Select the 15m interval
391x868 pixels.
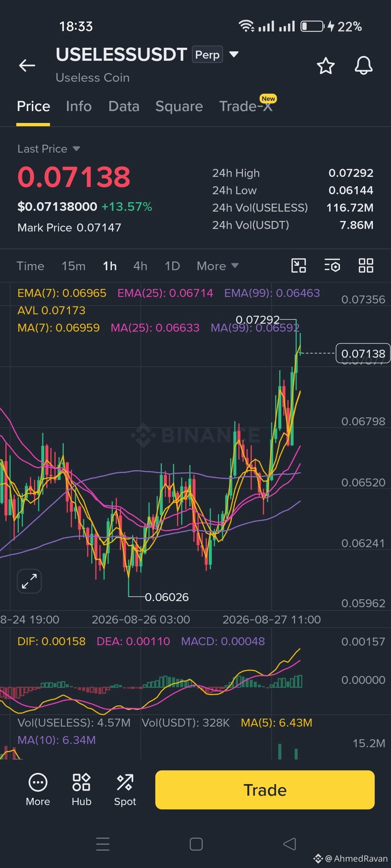click(73, 266)
